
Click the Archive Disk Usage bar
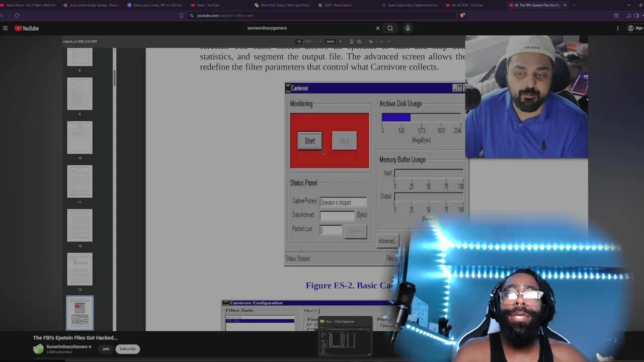(x=421, y=118)
